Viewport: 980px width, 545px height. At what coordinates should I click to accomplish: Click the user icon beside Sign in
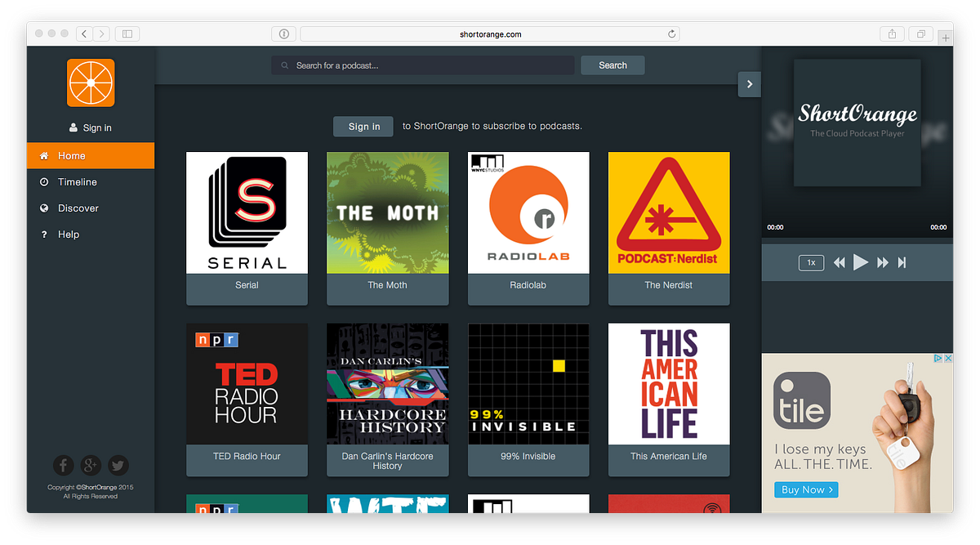point(74,128)
